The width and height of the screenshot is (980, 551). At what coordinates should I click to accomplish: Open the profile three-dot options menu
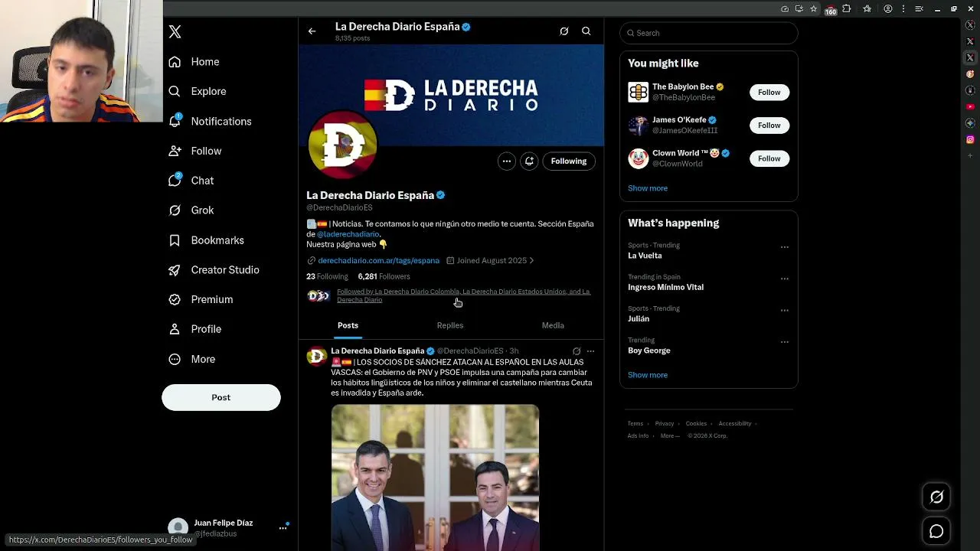coord(506,161)
